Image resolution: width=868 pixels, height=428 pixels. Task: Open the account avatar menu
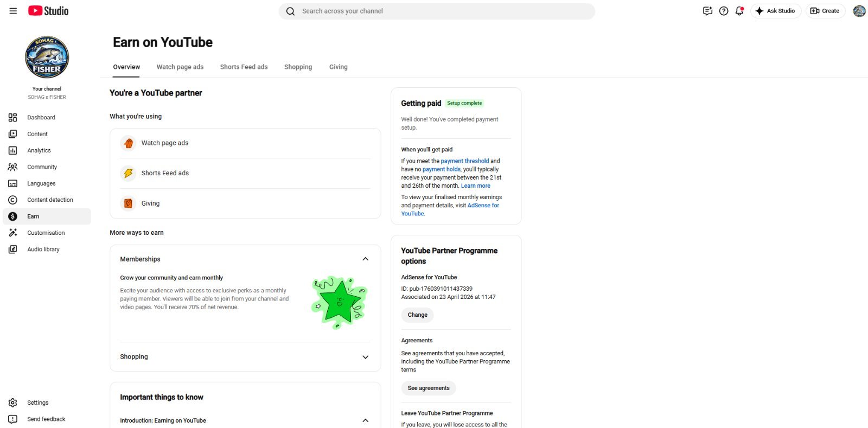point(859,11)
